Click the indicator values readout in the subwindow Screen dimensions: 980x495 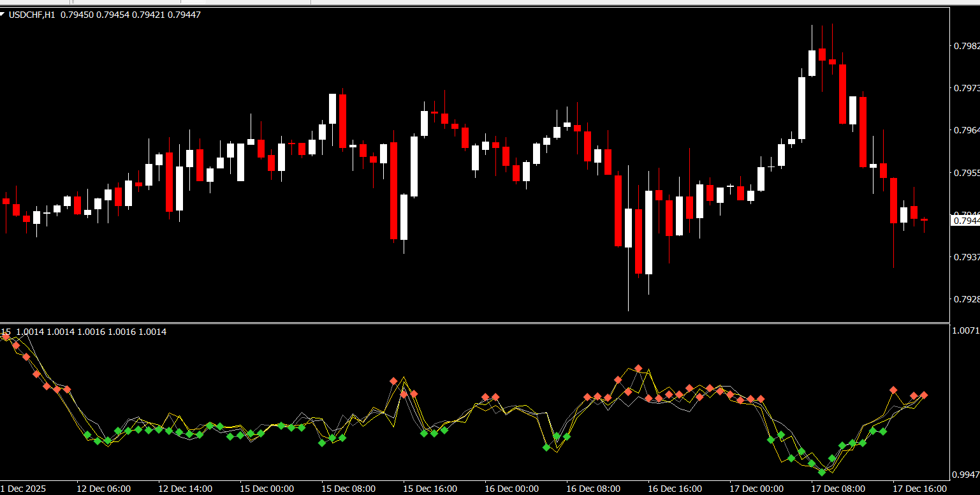tap(89, 332)
